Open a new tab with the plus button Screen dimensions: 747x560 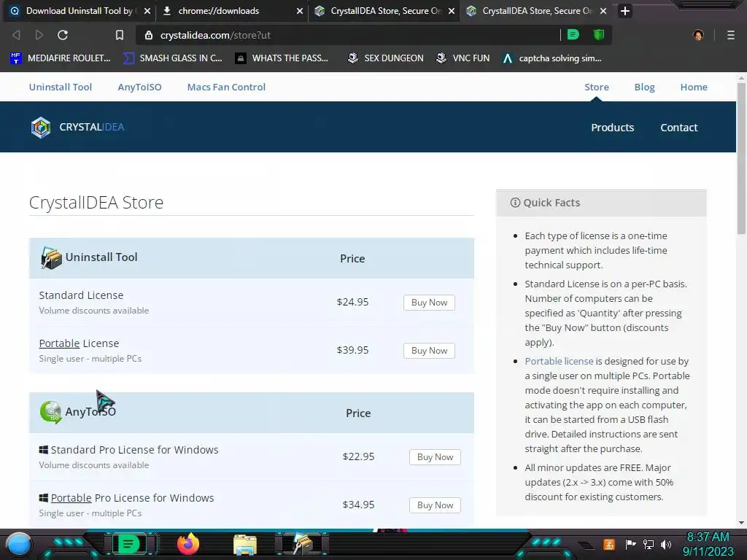coord(625,11)
